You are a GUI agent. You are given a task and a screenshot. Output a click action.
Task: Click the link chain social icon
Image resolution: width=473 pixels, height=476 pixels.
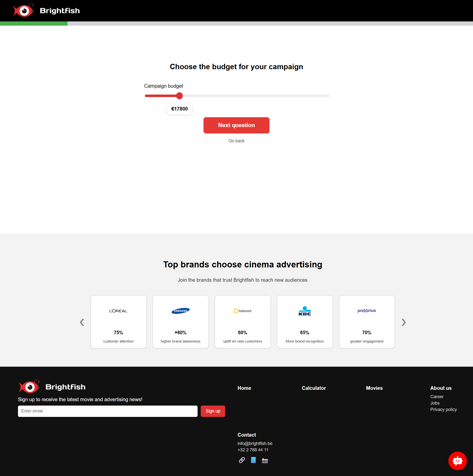coord(242,460)
